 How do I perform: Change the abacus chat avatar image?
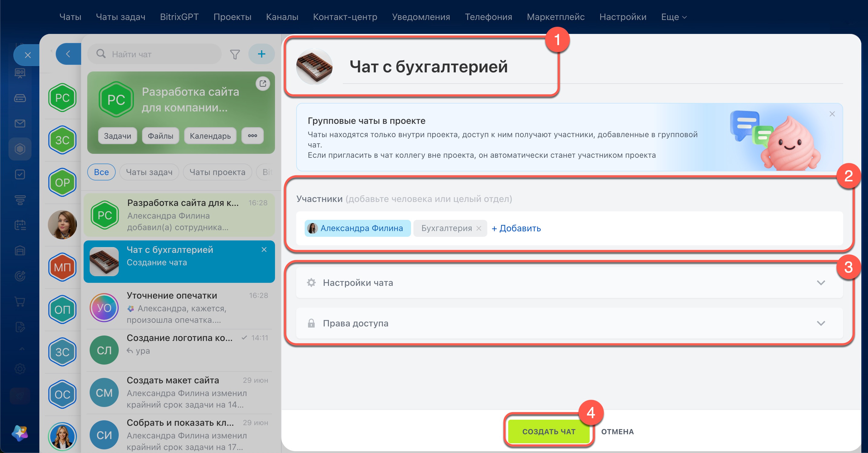coord(314,66)
